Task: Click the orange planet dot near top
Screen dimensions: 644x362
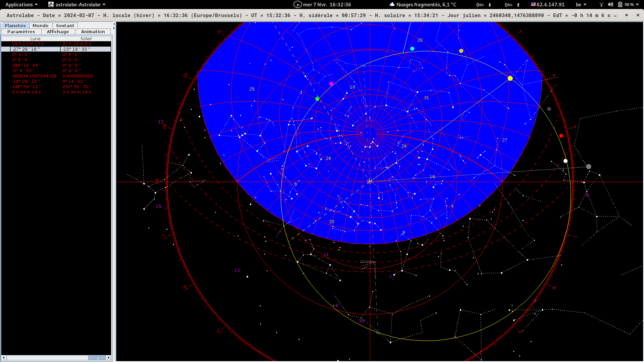Action: point(461,51)
